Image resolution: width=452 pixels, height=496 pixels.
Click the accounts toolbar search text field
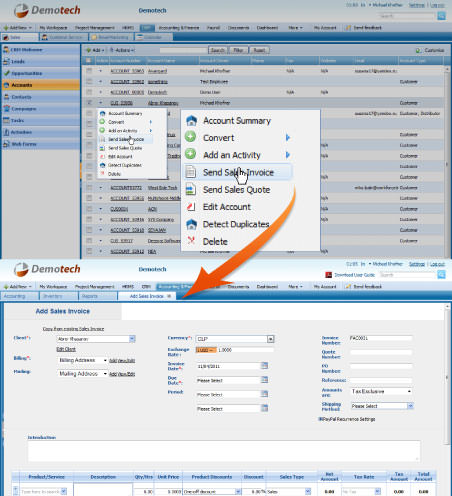183,50
